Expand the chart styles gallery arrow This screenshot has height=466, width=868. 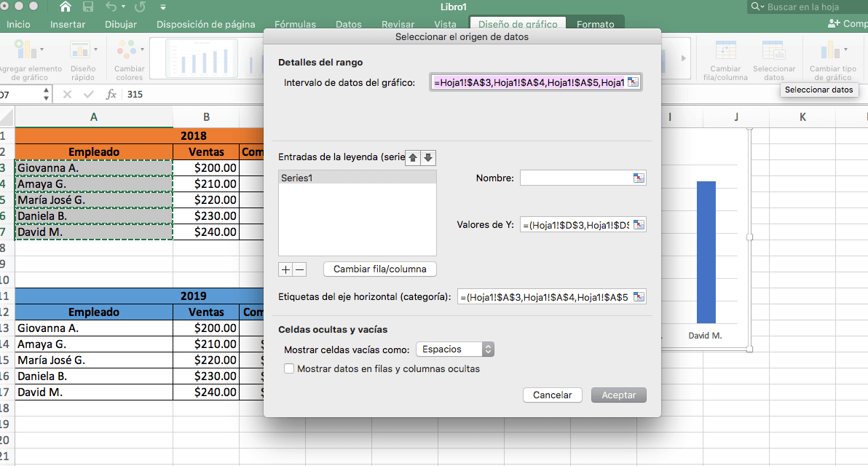point(683,59)
